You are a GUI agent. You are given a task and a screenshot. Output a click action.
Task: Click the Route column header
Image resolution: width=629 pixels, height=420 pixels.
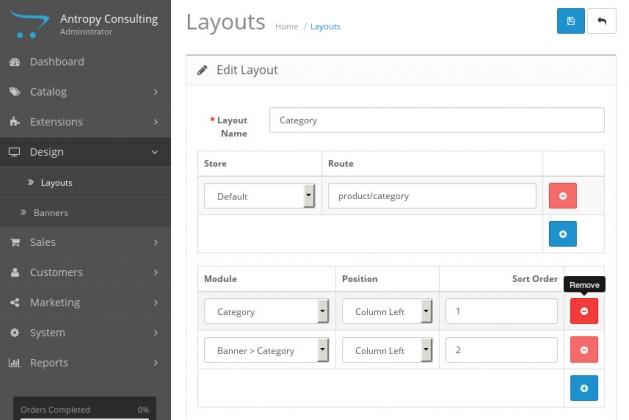point(341,164)
